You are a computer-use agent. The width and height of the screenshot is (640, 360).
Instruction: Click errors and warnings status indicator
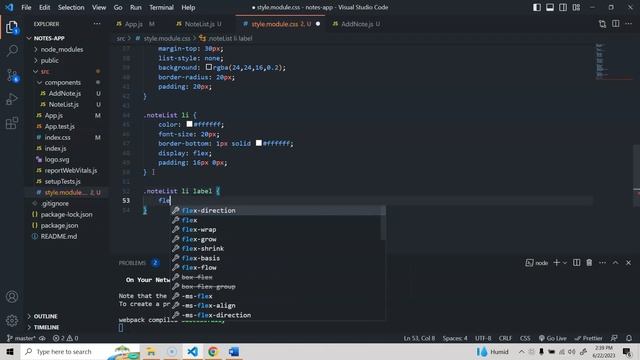pyautogui.click(x=65, y=338)
